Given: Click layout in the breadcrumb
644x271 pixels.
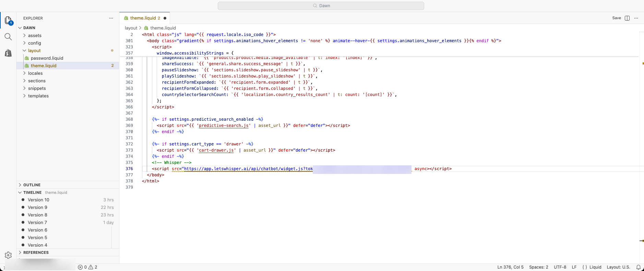Looking at the screenshot, I should (x=131, y=28).
